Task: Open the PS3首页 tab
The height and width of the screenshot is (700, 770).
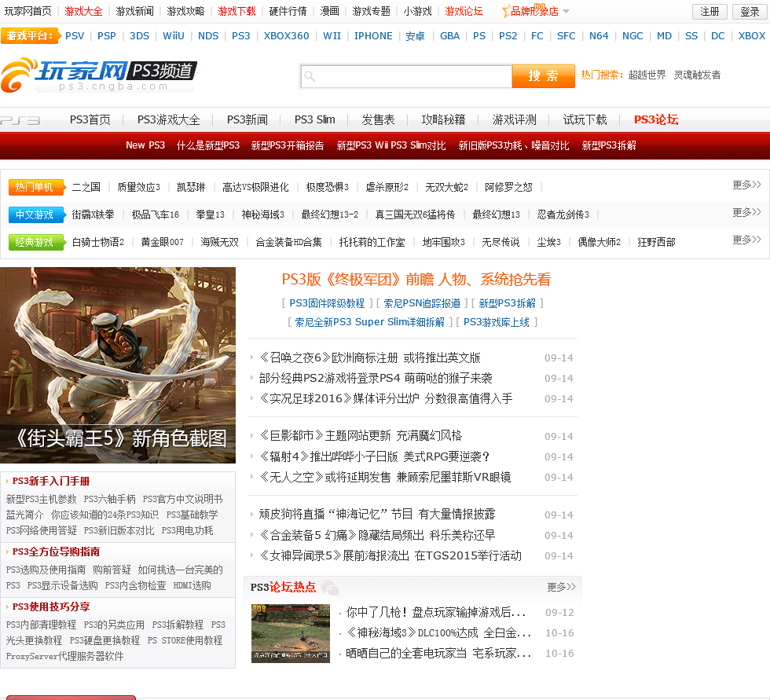Action: click(90, 119)
